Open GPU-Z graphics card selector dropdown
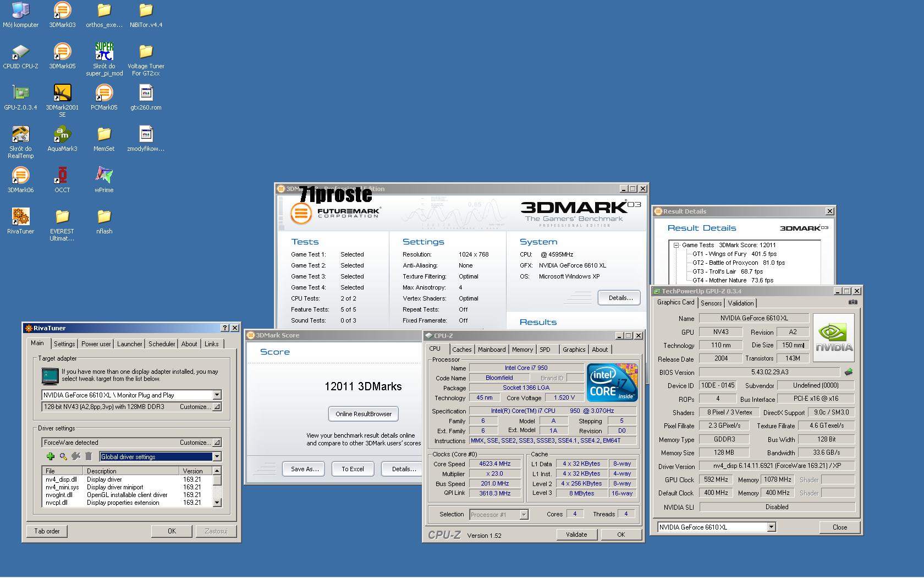This screenshot has width=924, height=578. click(x=771, y=527)
